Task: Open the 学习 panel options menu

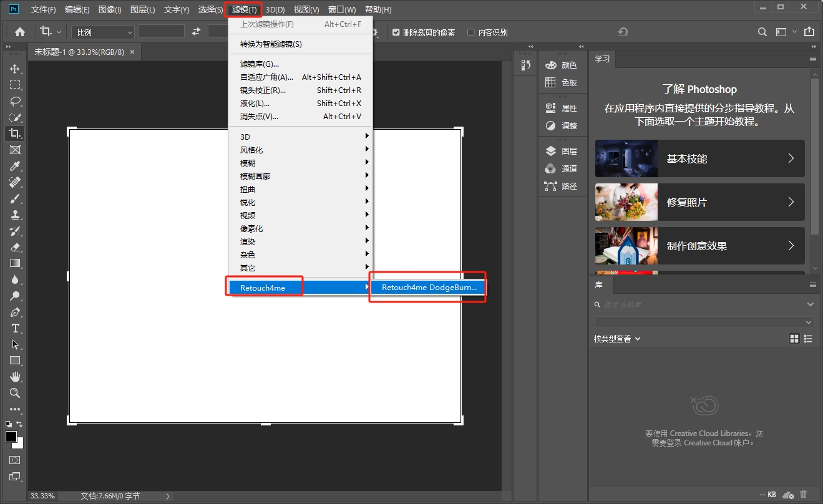Action: [813, 59]
